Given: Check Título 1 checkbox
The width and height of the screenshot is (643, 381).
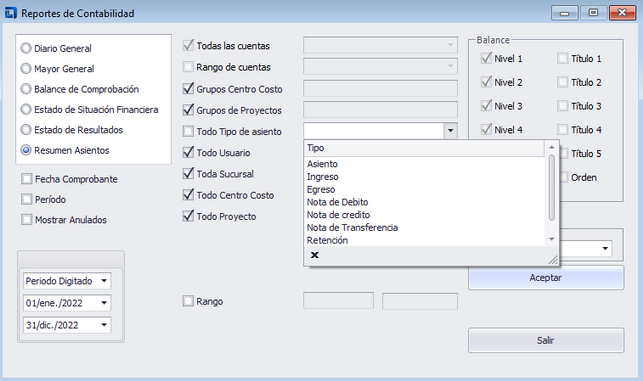Looking at the screenshot, I should [x=563, y=58].
